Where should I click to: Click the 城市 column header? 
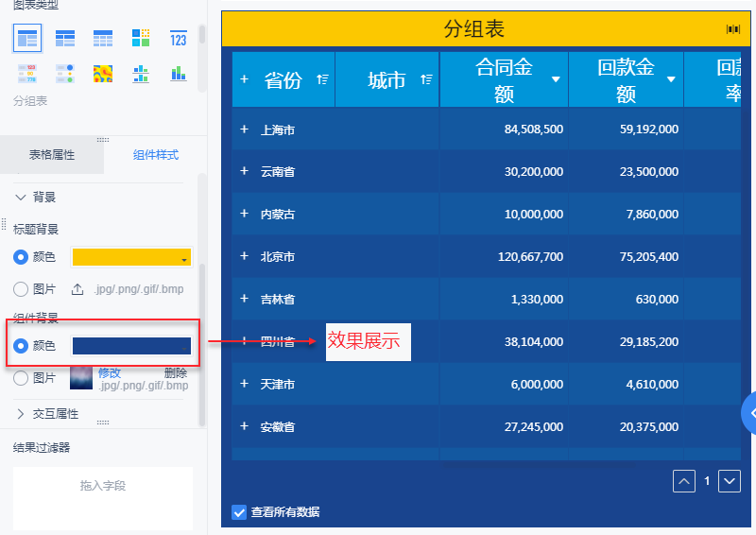coord(387,80)
